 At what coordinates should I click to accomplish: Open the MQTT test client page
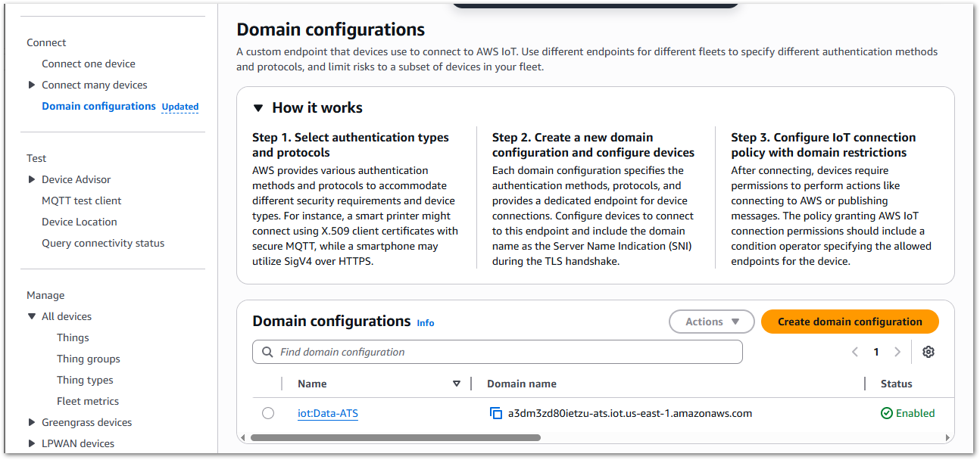(81, 200)
